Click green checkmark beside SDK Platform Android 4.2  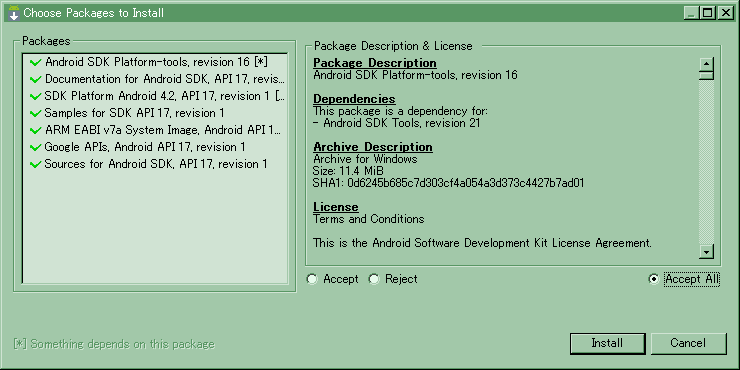click(35, 97)
